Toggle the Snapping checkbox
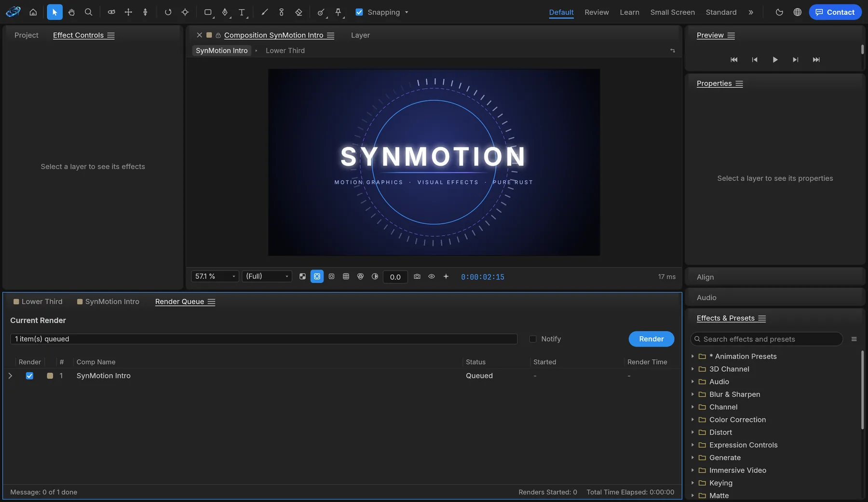868x502 pixels. pos(359,12)
